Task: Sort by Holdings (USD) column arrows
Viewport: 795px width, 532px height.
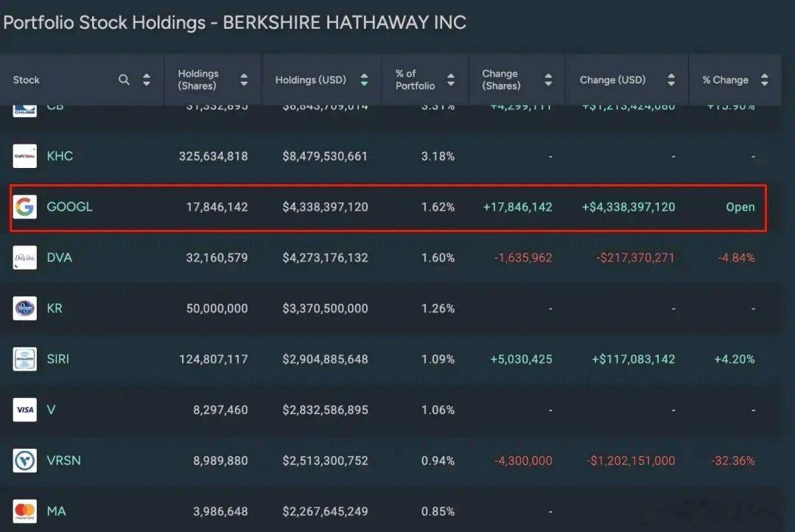Action: coord(364,80)
